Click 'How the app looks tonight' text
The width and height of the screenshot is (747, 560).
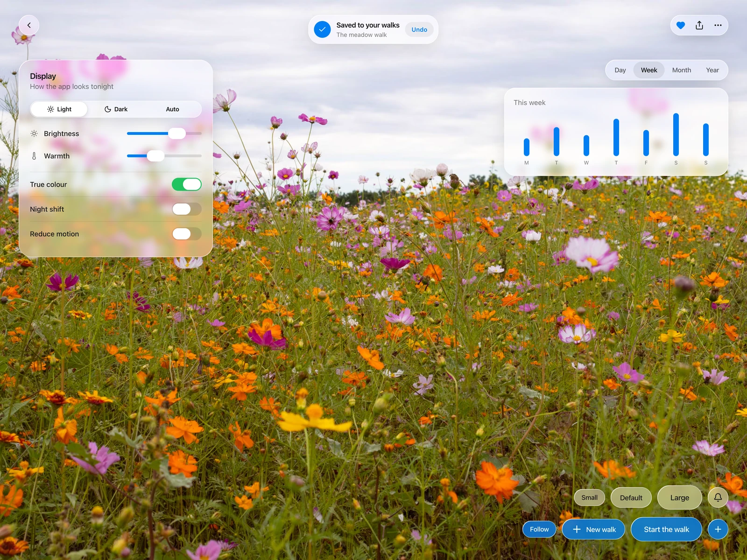click(72, 87)
